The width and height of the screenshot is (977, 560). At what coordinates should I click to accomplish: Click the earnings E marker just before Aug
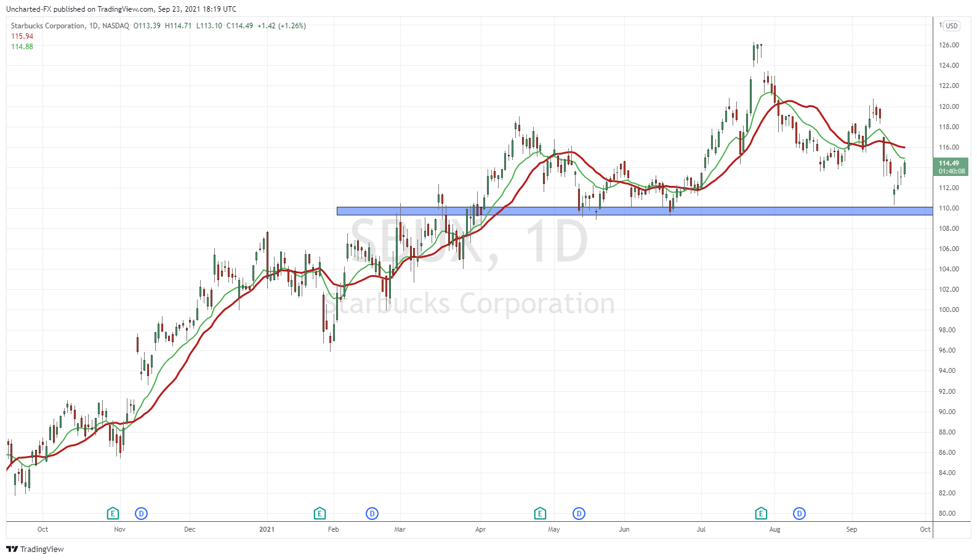[x=761, y=513]
